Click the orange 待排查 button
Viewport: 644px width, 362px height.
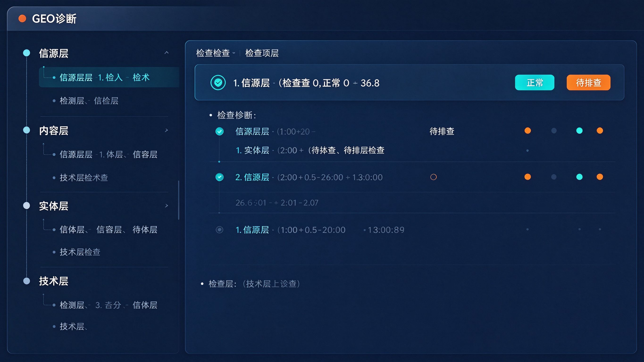[589, 82]
